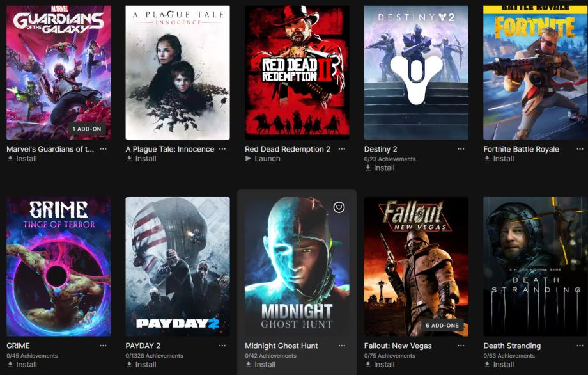Install Fortnite Battle Royale
Screen dimensions: 588x375
499,159
